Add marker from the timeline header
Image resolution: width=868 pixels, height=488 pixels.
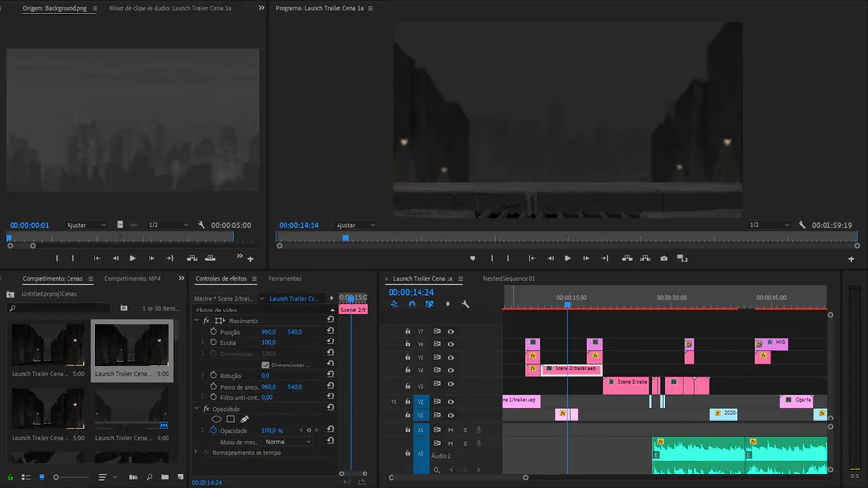[x=448, y=304]
